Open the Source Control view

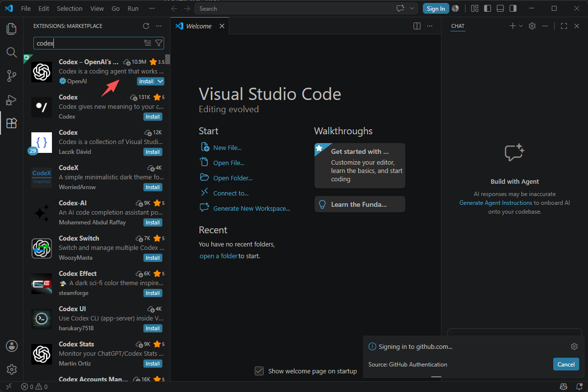click(x=11, y=76)
